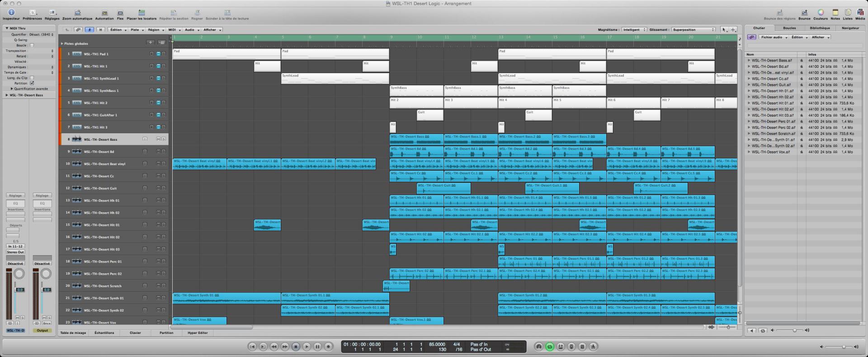868x357 pixels.
Task: Expand WSL-TH-Desert Bass.aif in bin
Action: (749, 60)
